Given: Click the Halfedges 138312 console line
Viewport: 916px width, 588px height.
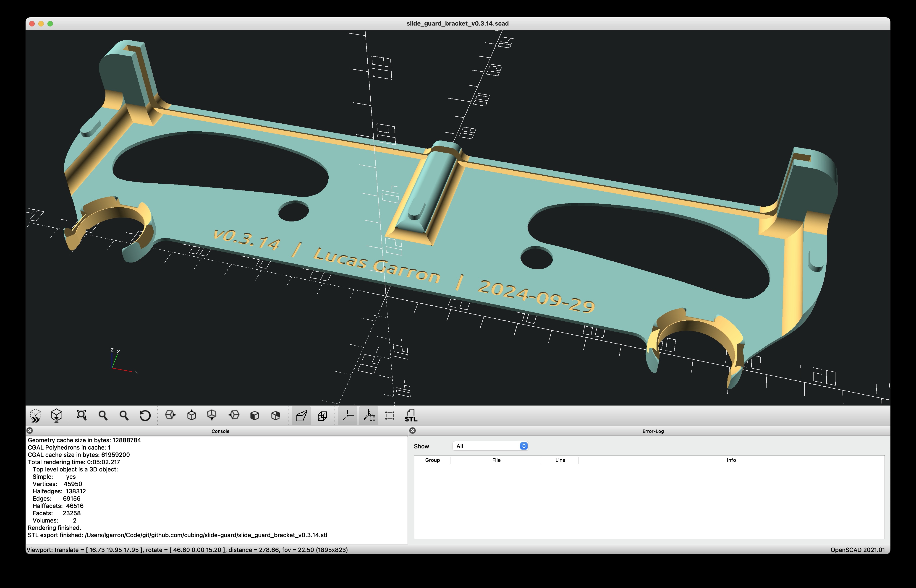Looking at the screenshot, I should pyautogui.click(x=59, y=491).
